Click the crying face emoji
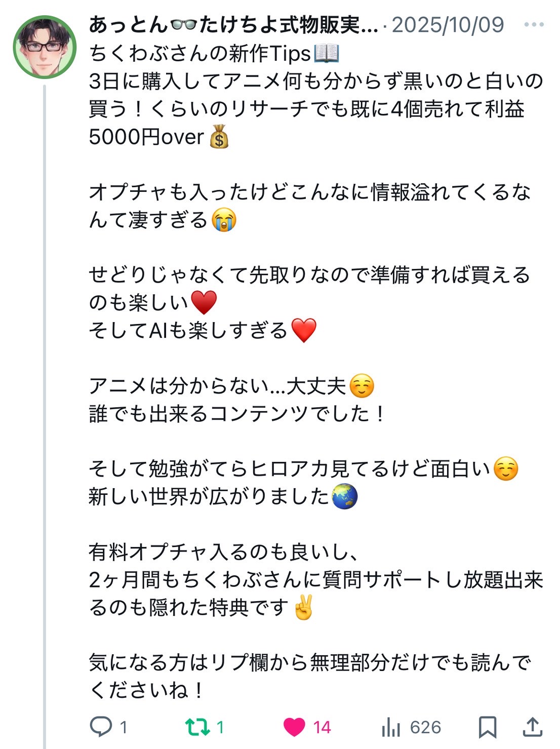 224,220
